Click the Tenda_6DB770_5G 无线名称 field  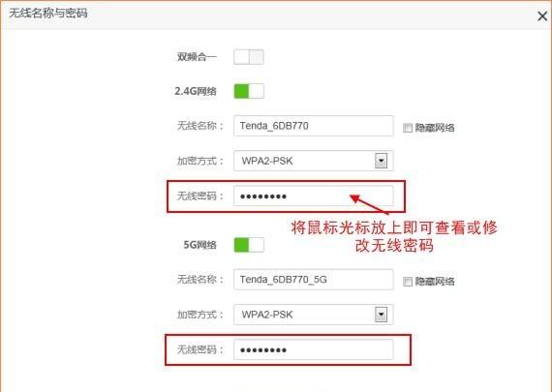click(x=314, y=280)
